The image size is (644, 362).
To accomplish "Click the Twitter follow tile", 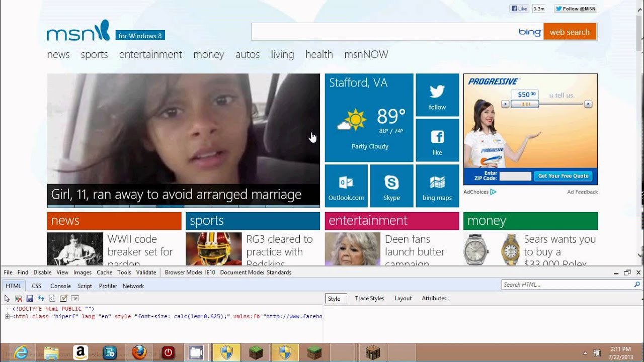I will (437, 95).
